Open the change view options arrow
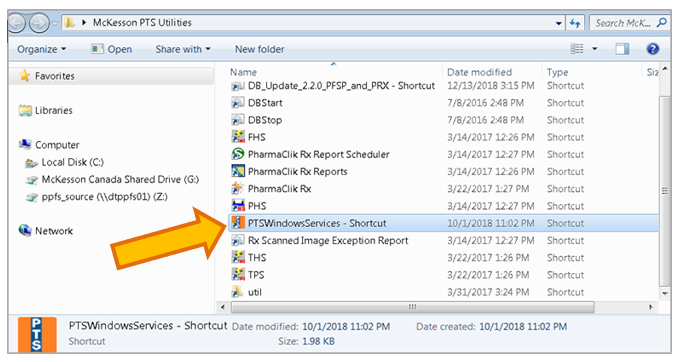 point(595,49)
